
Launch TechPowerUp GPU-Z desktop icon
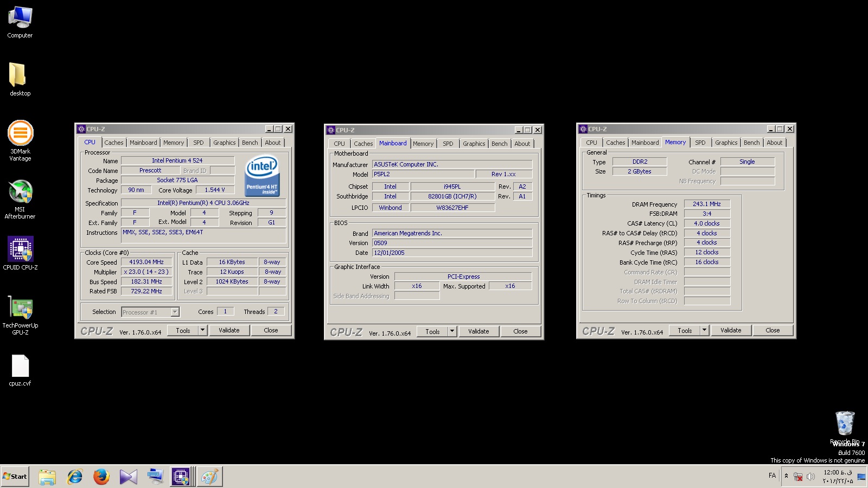coord(20,315)
